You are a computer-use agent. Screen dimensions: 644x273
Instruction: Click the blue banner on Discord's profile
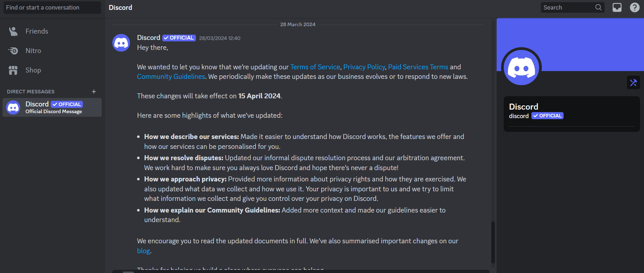570,39
